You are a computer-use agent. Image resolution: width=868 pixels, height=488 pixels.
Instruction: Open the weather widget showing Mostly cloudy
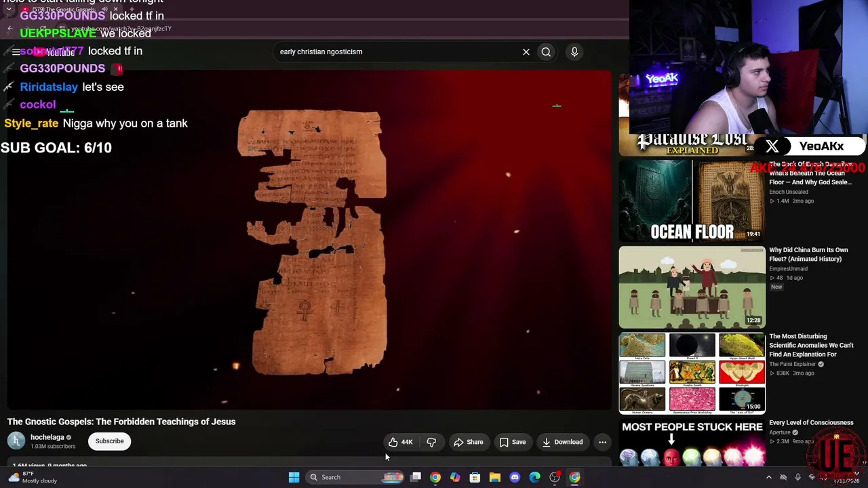tap(32, 477)
